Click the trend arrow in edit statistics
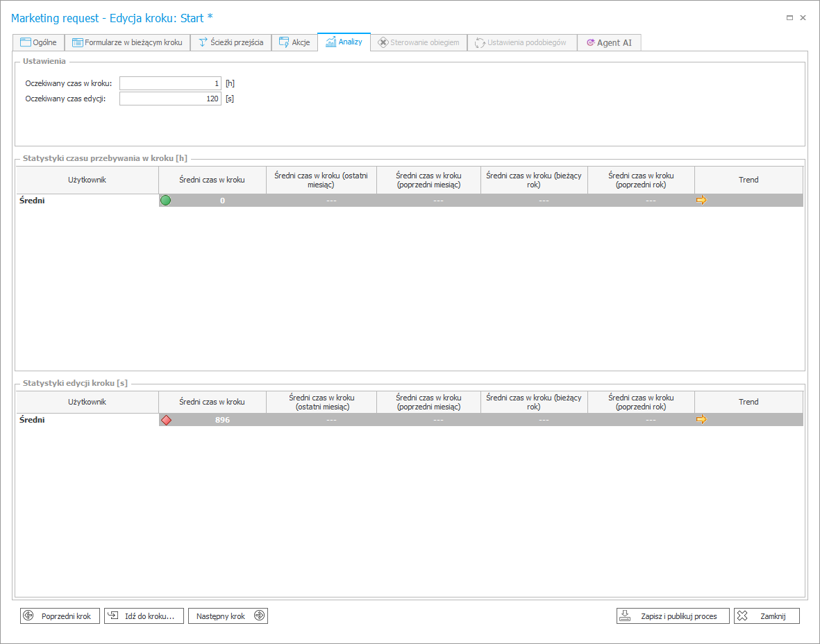 [701, 420]
